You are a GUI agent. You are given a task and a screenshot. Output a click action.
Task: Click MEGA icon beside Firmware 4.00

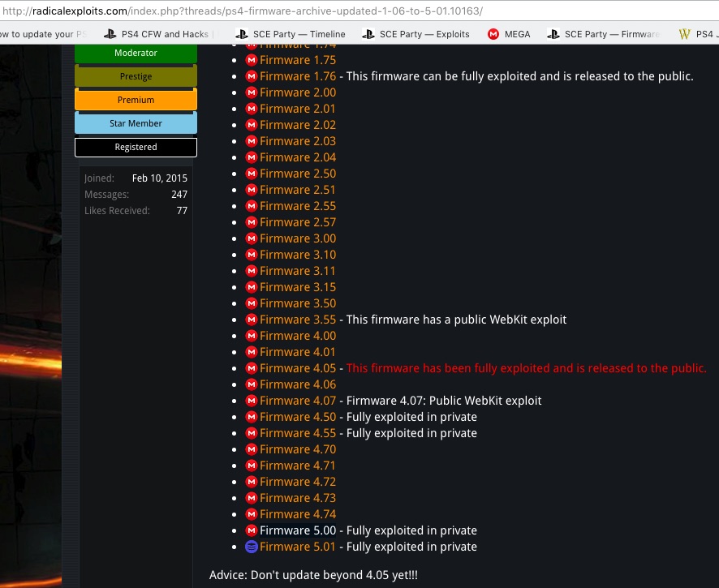[x=252, y=336]
